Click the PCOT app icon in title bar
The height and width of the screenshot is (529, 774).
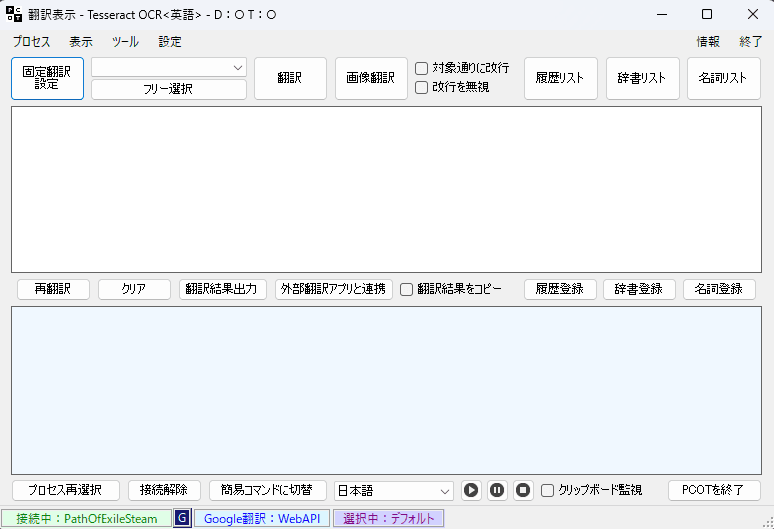click(14, 14)
